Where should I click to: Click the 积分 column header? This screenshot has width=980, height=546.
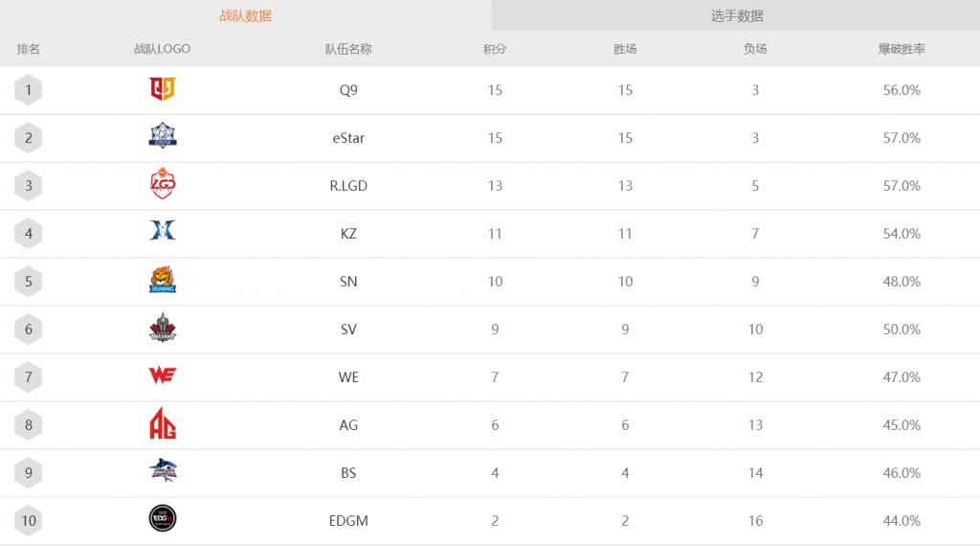[x=495, y=49]
